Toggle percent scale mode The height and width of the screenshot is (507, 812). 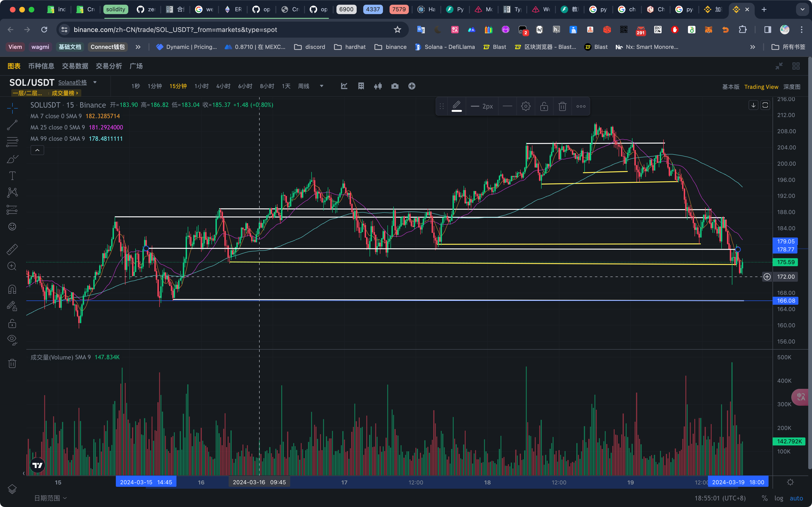point(765,498)
